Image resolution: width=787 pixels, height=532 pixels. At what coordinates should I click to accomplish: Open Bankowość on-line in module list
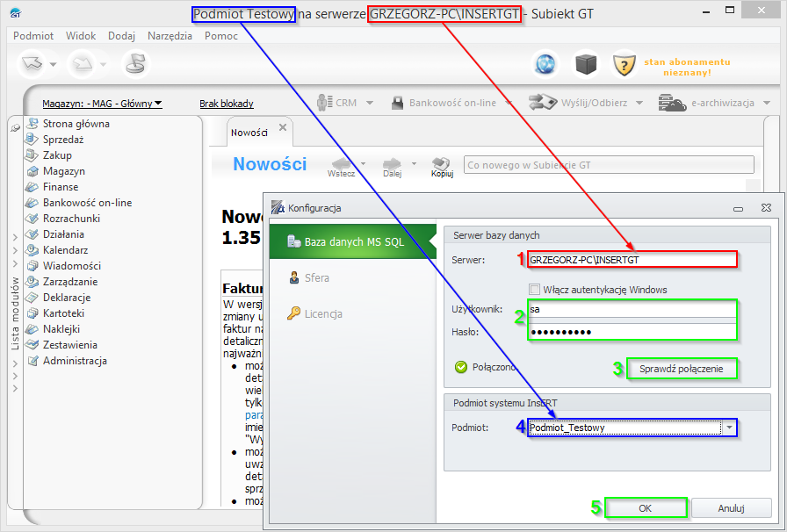(87, 203)
